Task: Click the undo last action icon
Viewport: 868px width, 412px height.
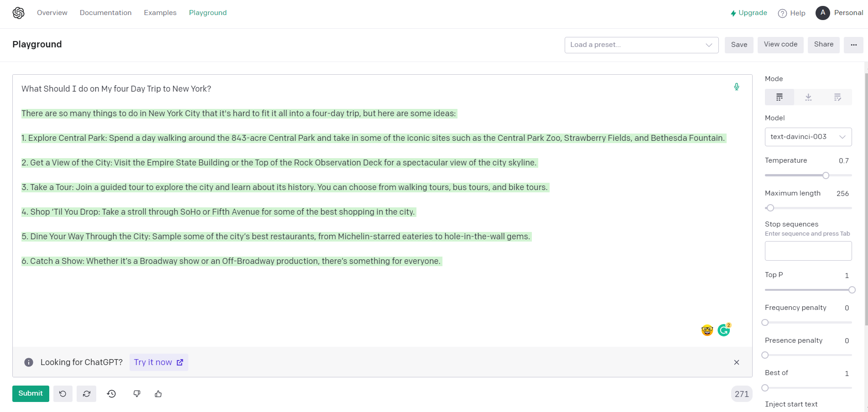Action: pos(63,394)
